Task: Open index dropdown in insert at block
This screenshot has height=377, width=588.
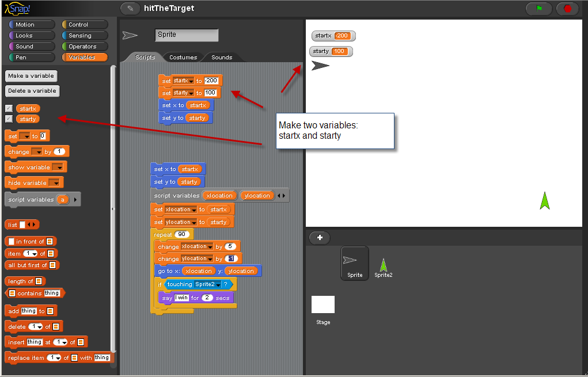Action: (x=65, y=342)
